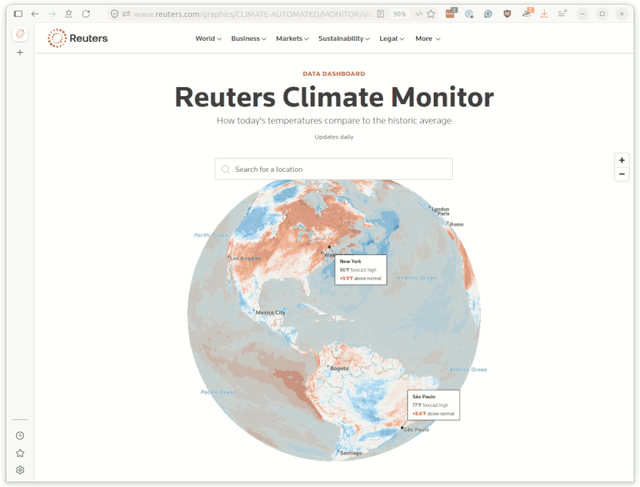Viewport: 640px width, 487px height.
Task: Open the share icon next to reload
Action: tap(69, 14)
